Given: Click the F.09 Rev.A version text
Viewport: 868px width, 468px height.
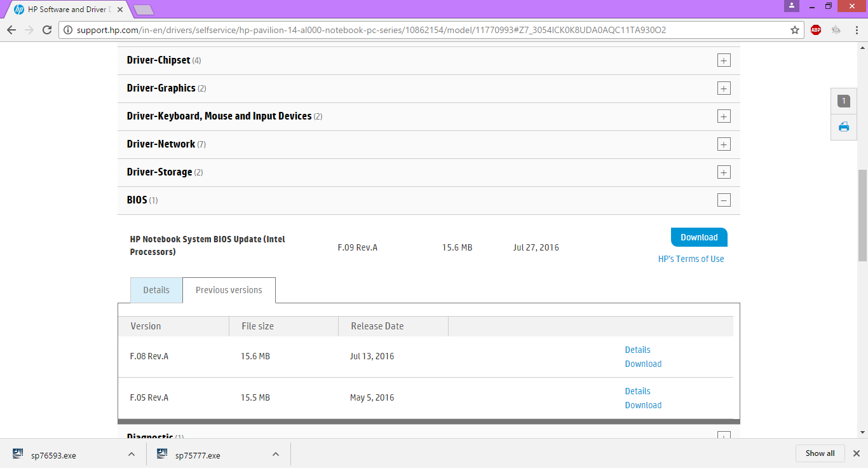Looking at the screenshot, I should (x=357, y=247).
